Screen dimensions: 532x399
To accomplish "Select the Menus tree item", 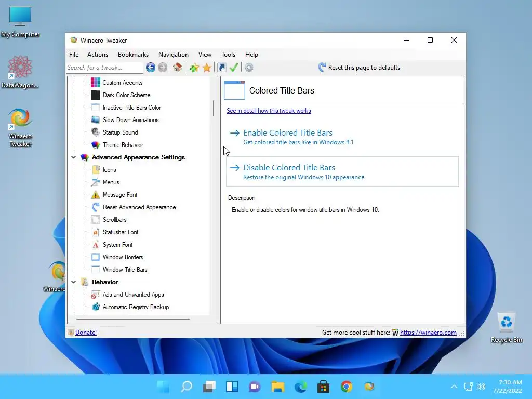I will [x=111, y=182].
